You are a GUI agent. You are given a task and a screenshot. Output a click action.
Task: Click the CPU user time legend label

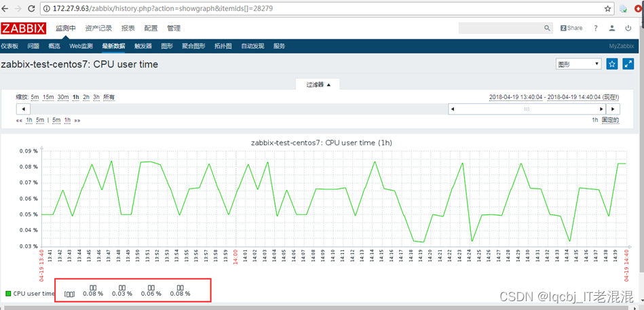point(34,294)
